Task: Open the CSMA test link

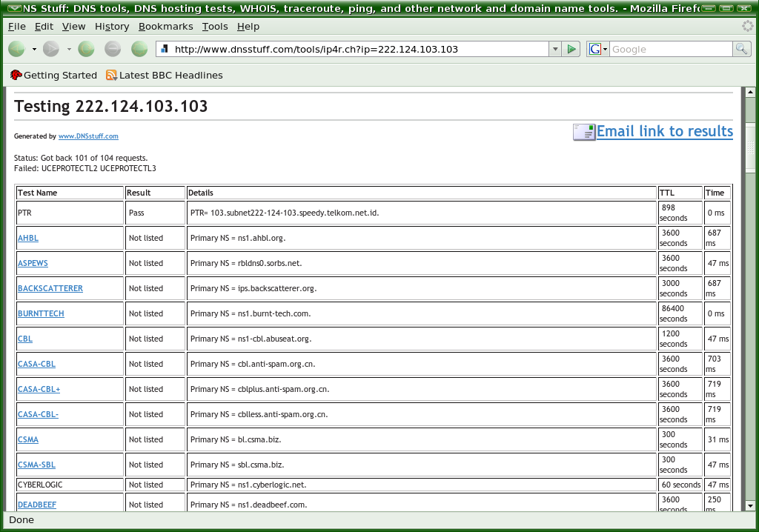Action: (x=28, y=439)
